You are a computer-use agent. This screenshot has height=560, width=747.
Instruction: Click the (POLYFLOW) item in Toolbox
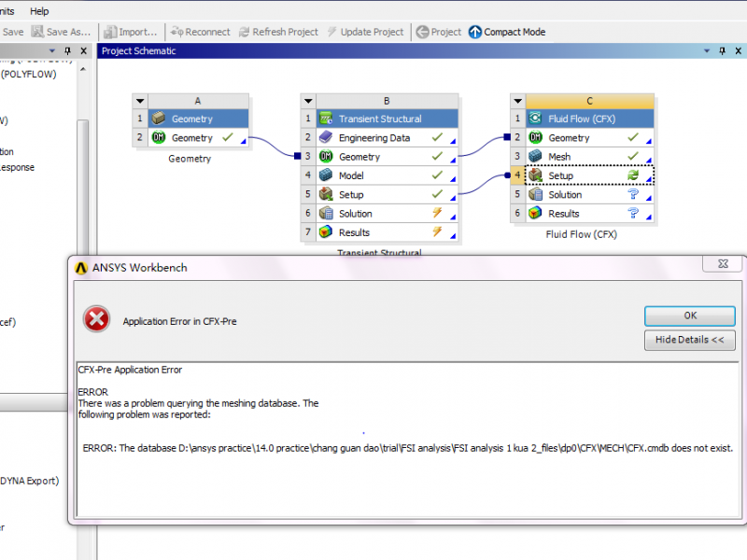click(29, 75)
